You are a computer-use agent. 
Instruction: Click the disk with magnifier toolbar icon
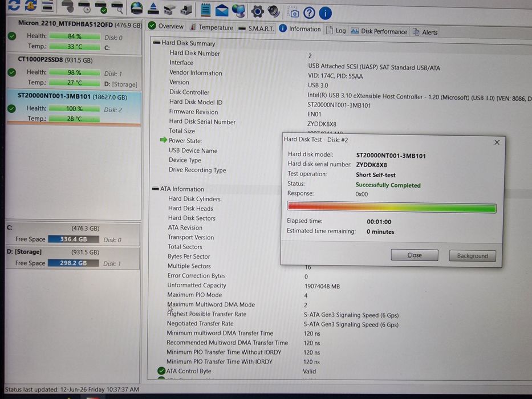(117, 7)
